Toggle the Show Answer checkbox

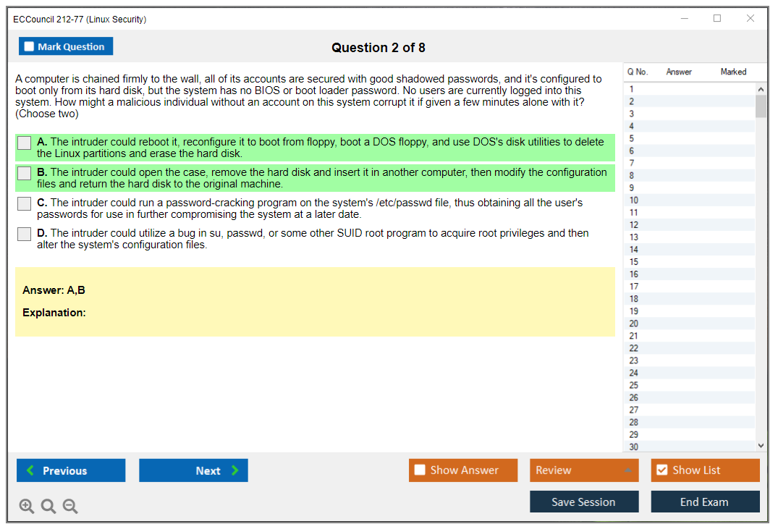pos(420,470)
